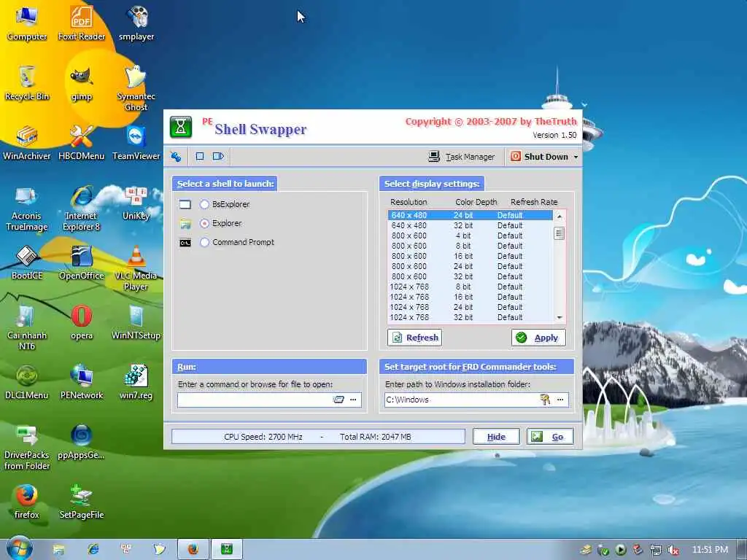Select the Explorer shell radio button
The height and width of the screenshot is (560, 747).
(205, 223)
